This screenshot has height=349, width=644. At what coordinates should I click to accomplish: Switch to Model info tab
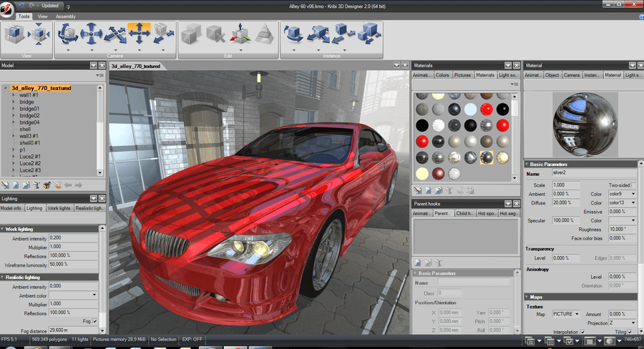11,208
